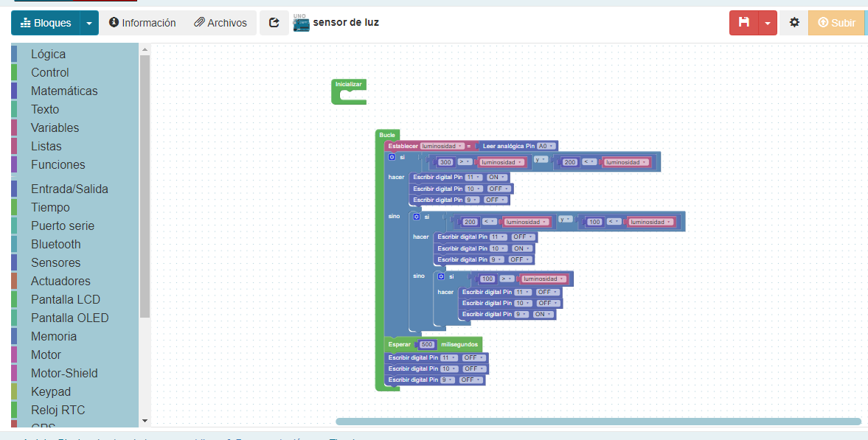Click the Esperar milisegundos block

[x=433, y=344]
